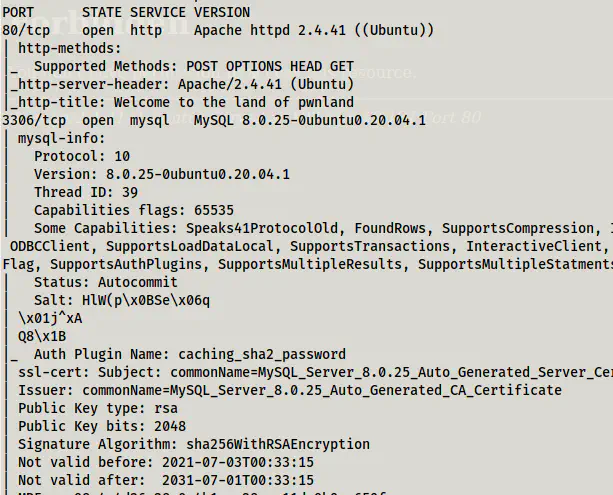The width and height of the screenshot is (613, 495).
Task: Click the PORT STATE SERVICE VERSION header line
Action: tap(126, 12)
